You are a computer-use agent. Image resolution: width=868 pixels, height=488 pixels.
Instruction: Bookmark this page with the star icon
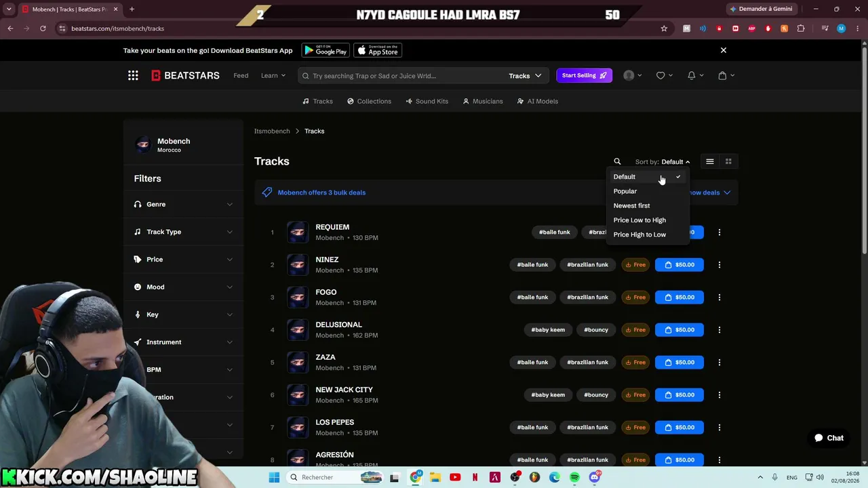pyautogui.click(x=664, y=28)
